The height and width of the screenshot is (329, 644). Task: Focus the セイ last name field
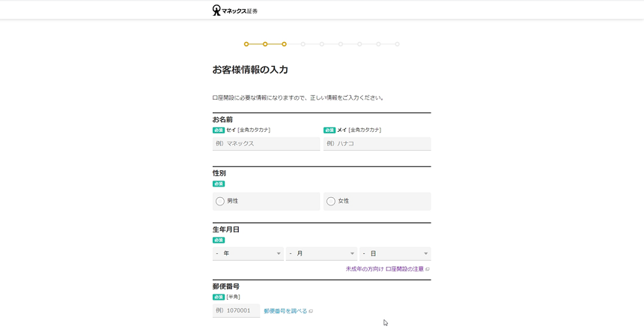click(x=266, y=144)
